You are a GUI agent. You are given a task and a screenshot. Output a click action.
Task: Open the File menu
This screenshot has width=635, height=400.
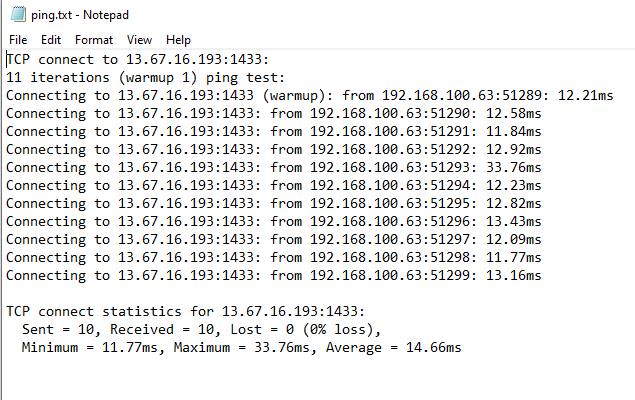click(x=18, y=40)
